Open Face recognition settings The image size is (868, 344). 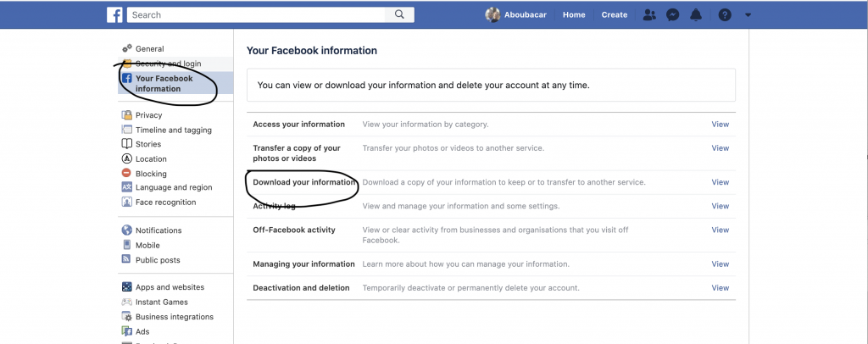click(165, 203)
